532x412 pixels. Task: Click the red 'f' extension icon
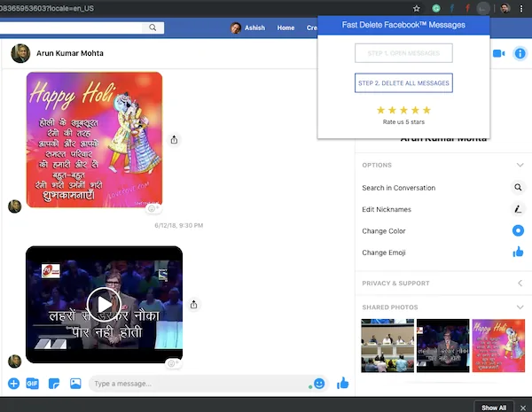coord(467,9)
